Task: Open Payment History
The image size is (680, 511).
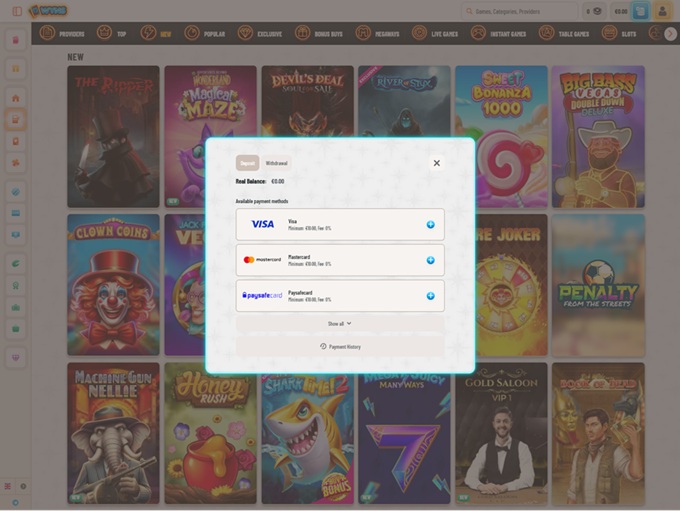Action: pos(340,346)
